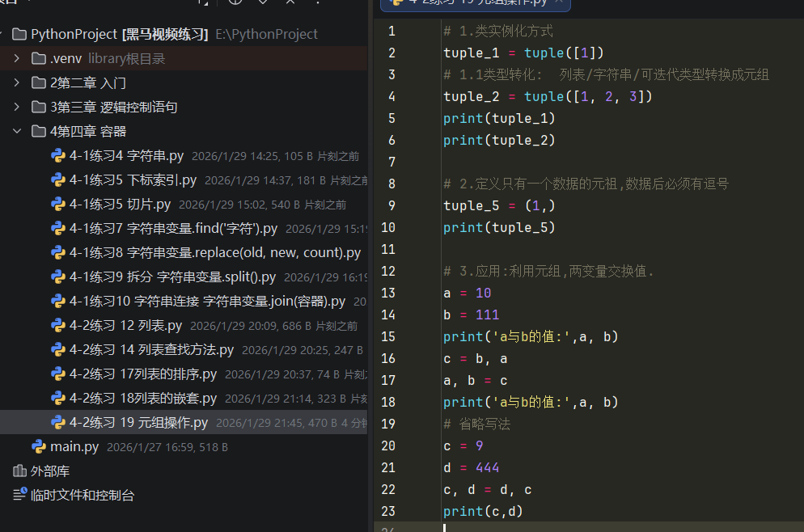Open file 4-1练习5 切片.py
The width and height of the screenshot is (804, 532).
[120, 204]
